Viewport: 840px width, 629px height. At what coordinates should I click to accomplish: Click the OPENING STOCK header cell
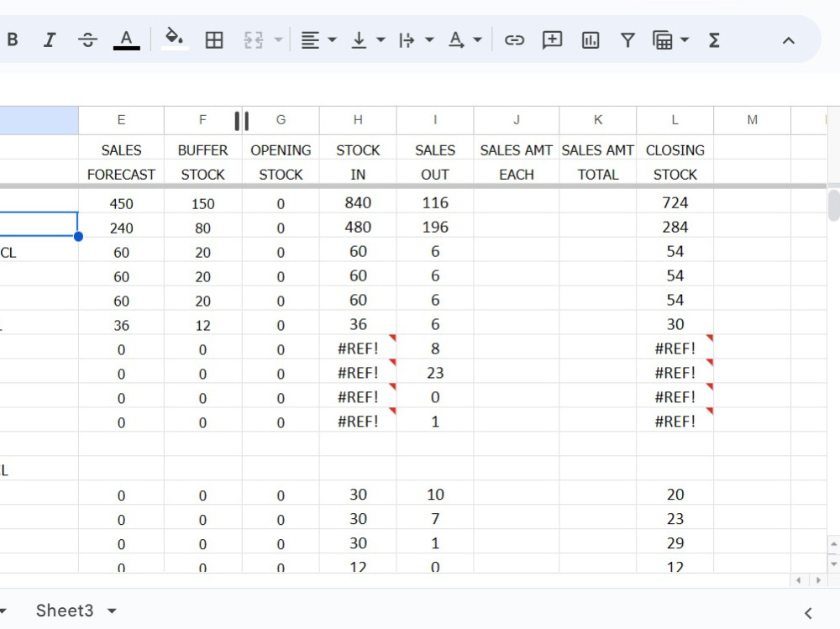tap(281, 162)
